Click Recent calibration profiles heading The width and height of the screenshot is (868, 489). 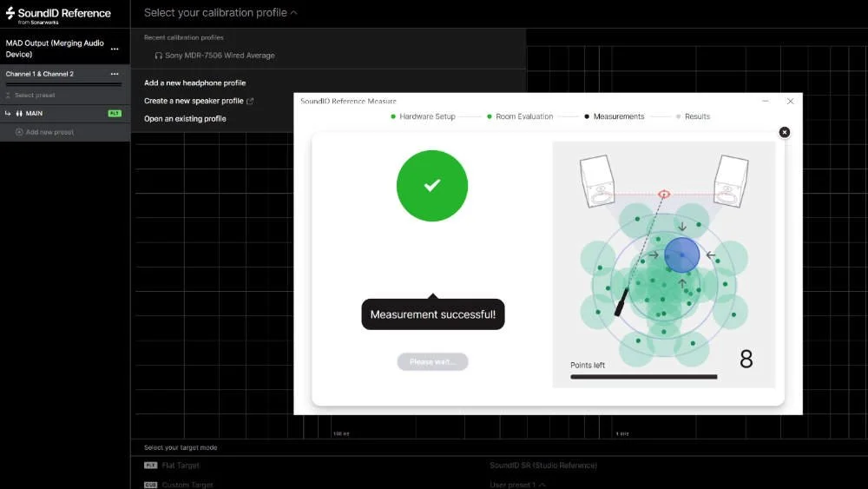(x=184, y=37)
